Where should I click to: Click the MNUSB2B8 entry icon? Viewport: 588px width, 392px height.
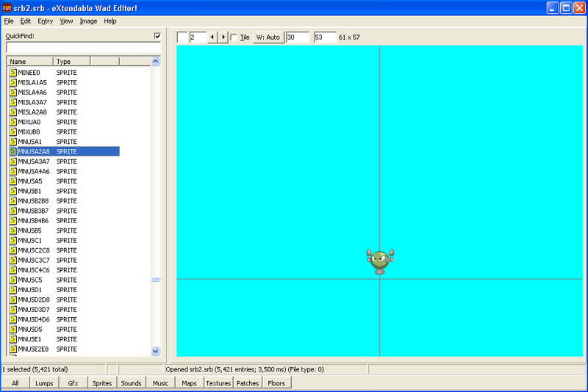[13, 201]
